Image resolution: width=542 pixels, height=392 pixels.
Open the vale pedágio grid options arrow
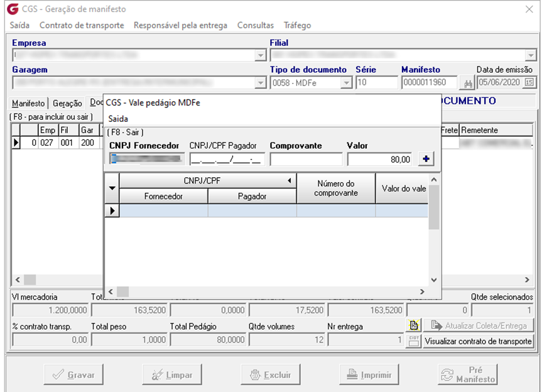point(112,188)
